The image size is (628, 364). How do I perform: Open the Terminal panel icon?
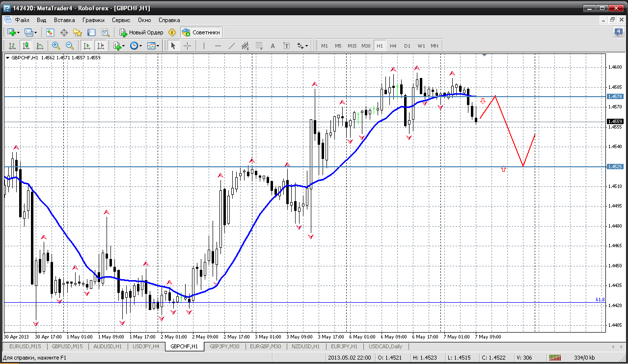(x=91, y=32)
